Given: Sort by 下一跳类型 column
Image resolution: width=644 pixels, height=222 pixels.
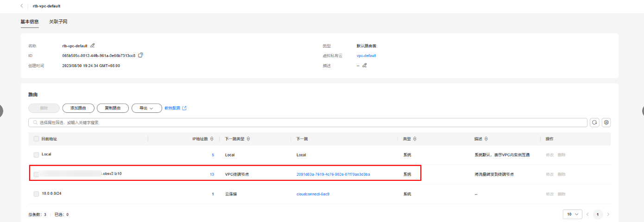Looking at the screenshot, I should pyautogui.click(x=248, y=139).
